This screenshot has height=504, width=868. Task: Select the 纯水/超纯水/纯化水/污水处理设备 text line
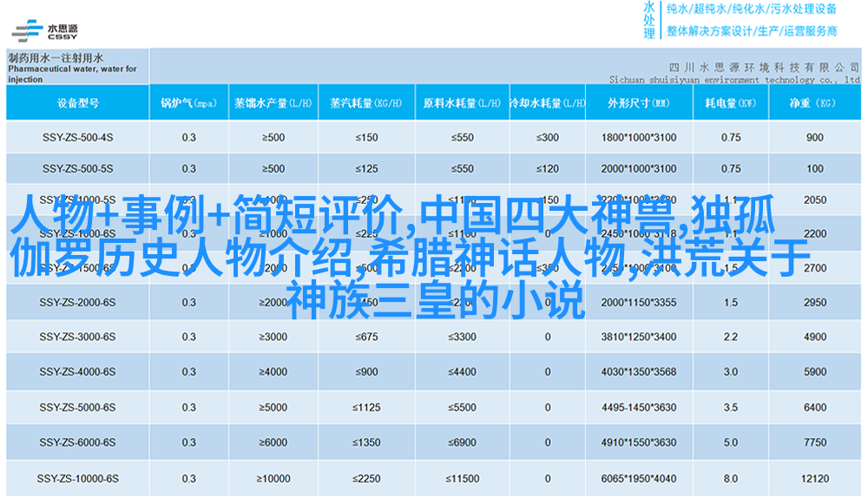coord(751,9)
